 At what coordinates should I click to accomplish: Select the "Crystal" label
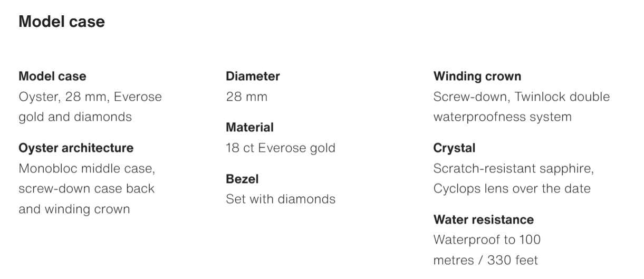tap(454, 148)
